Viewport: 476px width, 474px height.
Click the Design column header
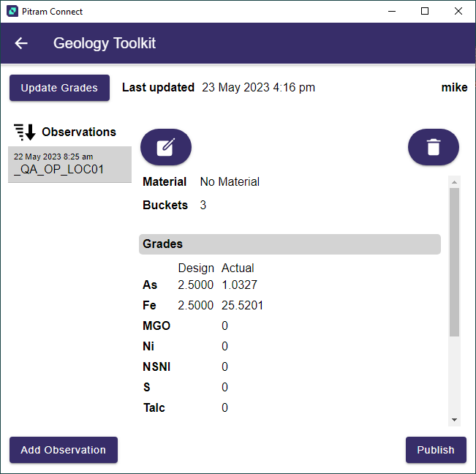coord(196,268)
